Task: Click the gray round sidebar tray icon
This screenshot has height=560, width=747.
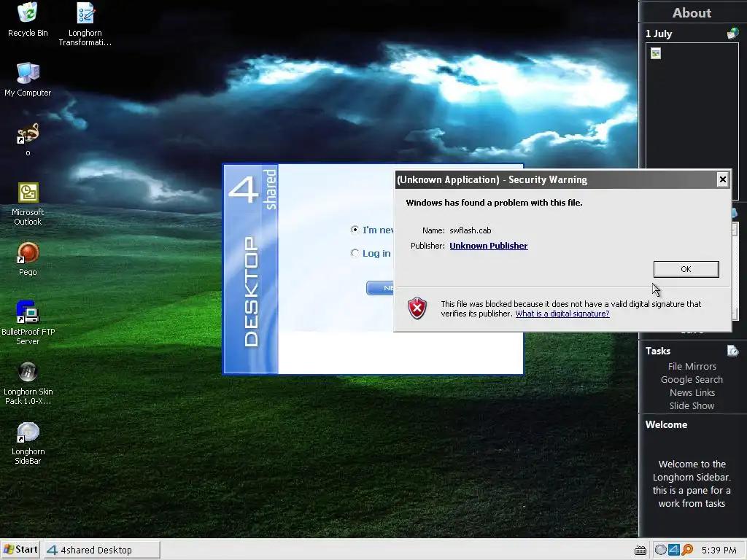Action: (x=660, y=550)
